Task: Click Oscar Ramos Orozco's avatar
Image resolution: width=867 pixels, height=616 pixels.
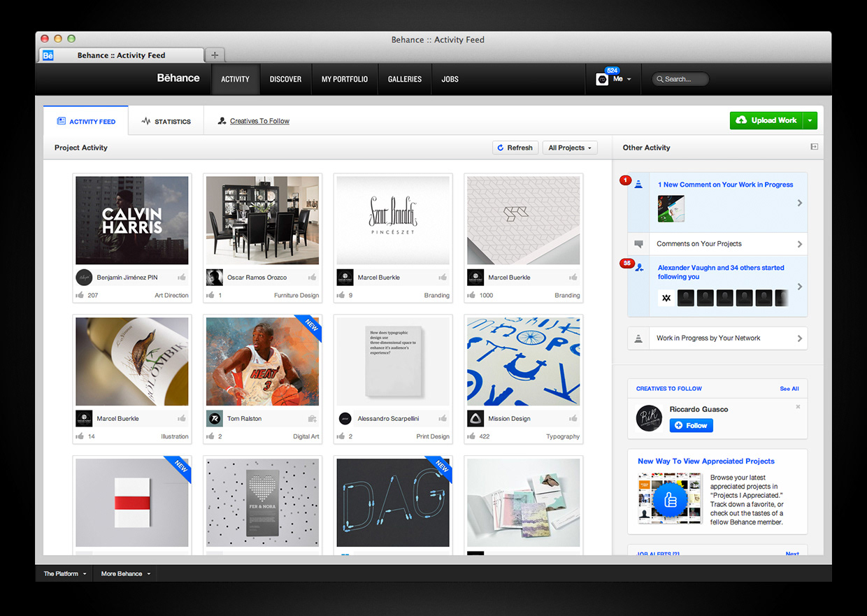Action: tap(215, 277)
